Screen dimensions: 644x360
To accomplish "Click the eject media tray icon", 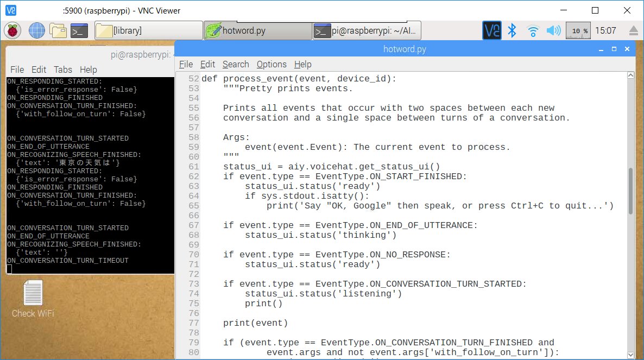I will 634,31.
